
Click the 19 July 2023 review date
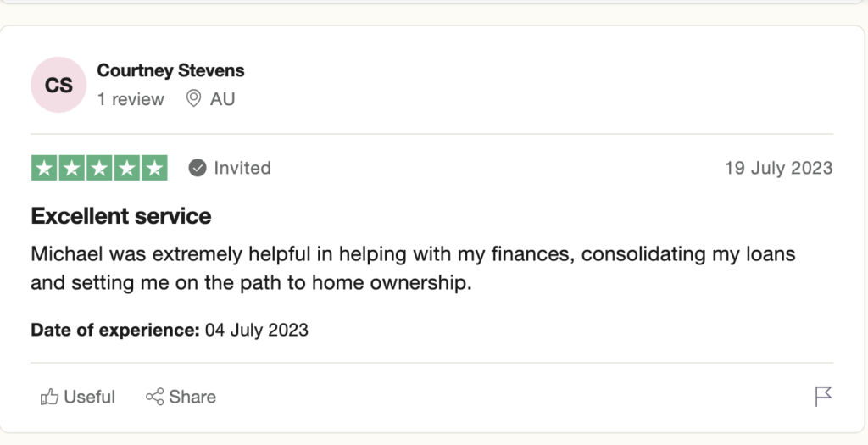coord(778,168)
